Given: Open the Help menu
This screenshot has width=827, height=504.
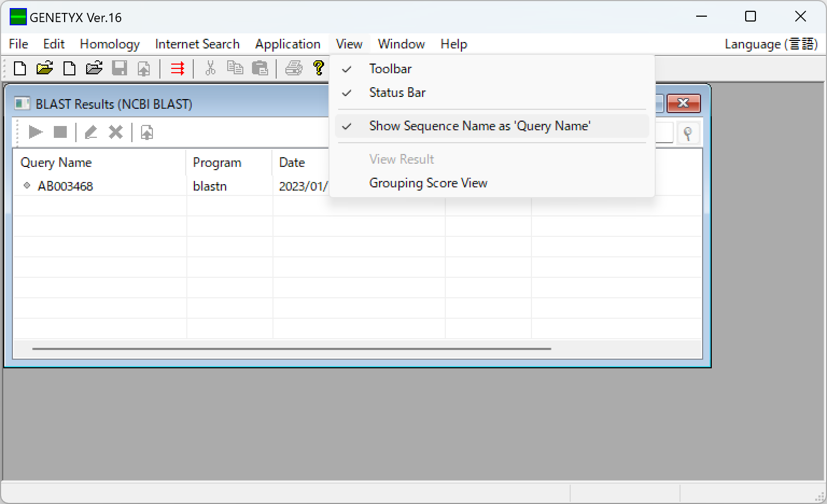Looking at the screenshot, I should tap(454, 44).
